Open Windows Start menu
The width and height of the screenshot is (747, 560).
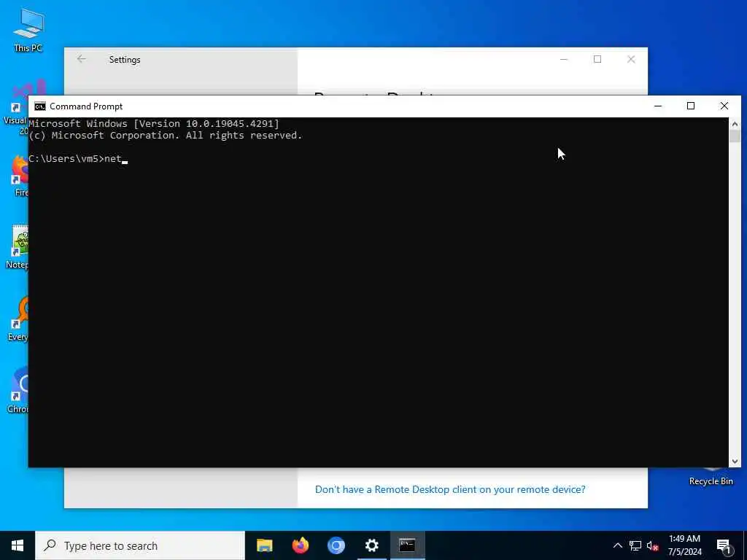coord(18,545)
